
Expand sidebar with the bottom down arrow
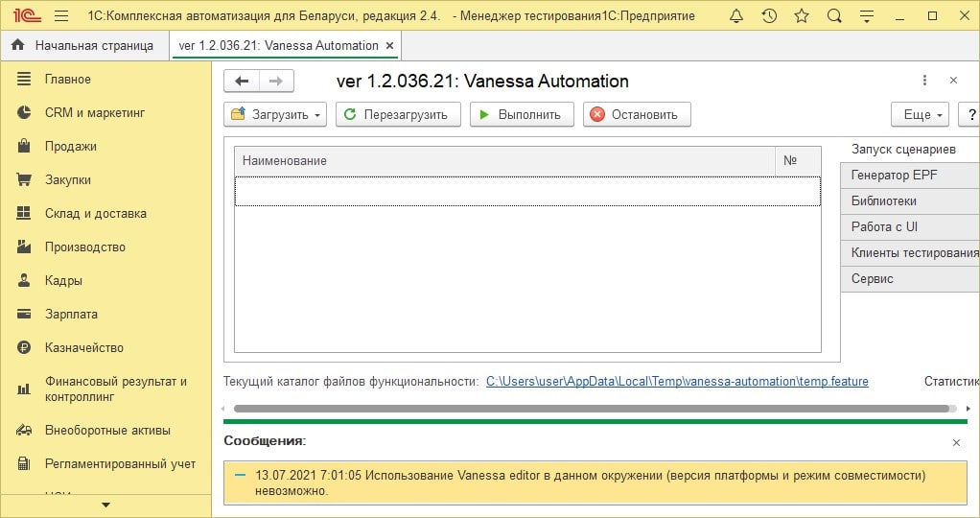pyautogui.click(x=105, y=505)
